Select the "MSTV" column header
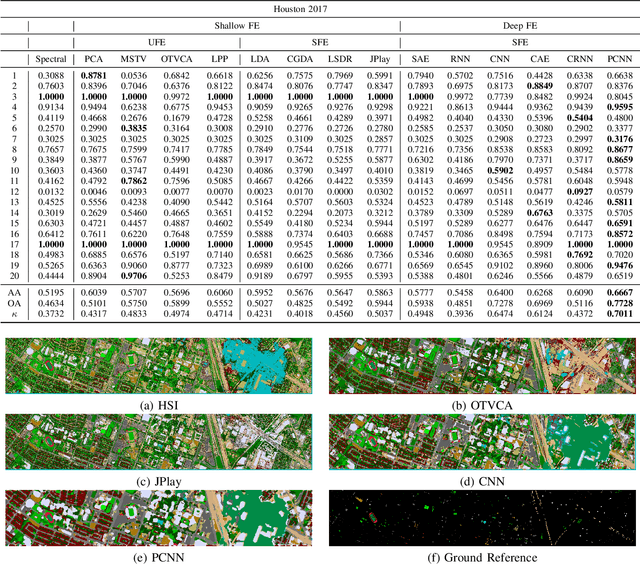The width and height of the screenshot is (640, 564). pos(134,59)
